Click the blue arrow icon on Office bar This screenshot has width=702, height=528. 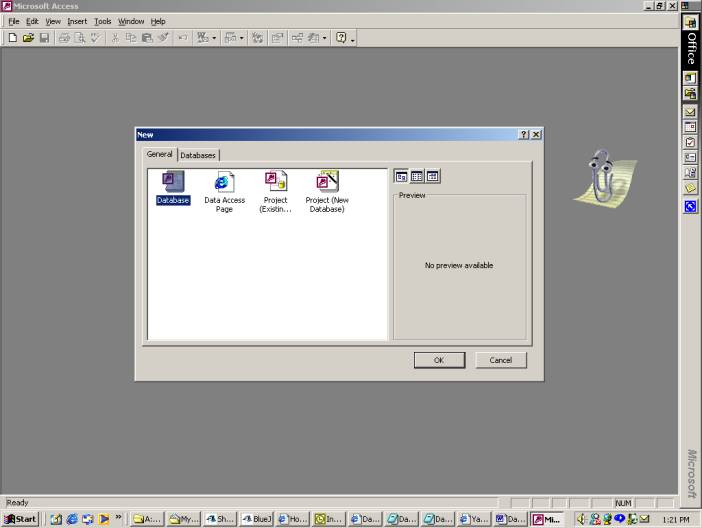690,206
